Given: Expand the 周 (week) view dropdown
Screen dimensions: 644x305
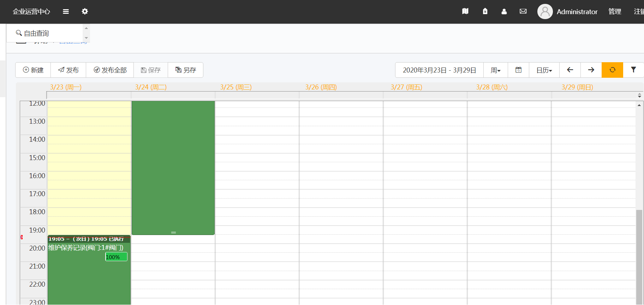Looking at the screenshot, I should (x=495, y=70).
